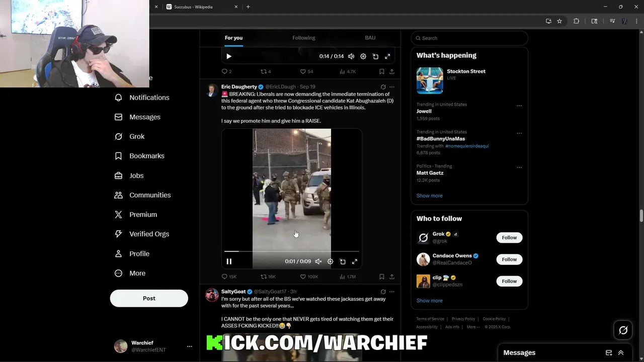
Task: Switch to the BAU tab
Action: tap(370, 38)
